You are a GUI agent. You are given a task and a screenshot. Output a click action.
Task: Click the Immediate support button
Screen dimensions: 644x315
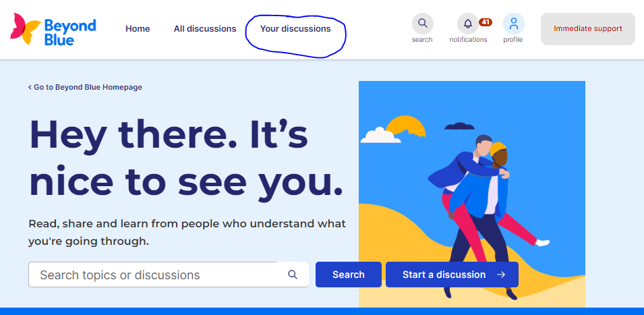tap(588, 29)
